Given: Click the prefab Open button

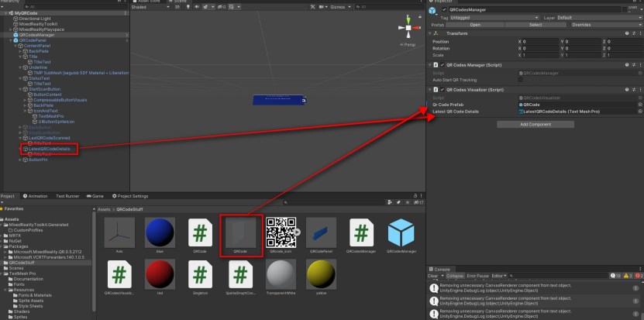Looking at the screenshot, I should point(475,25).
